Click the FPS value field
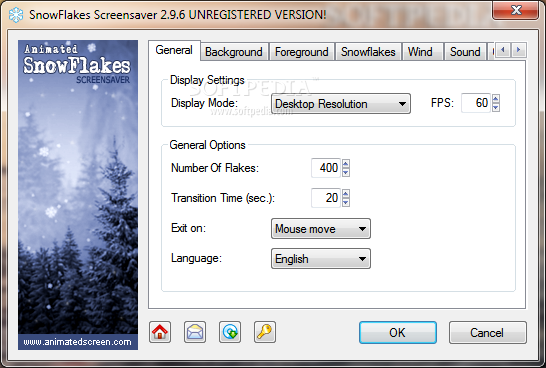Image resolution: width=546 pixels, height=368 pixels. pos(476,103)
